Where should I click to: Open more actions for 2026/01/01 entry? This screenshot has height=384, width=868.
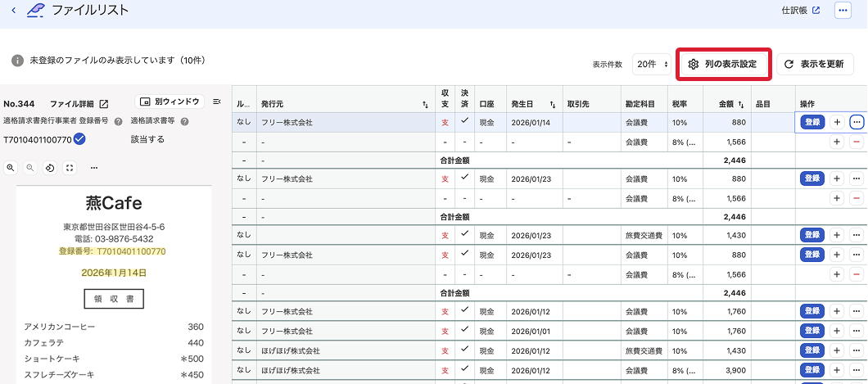coord(857,331)
